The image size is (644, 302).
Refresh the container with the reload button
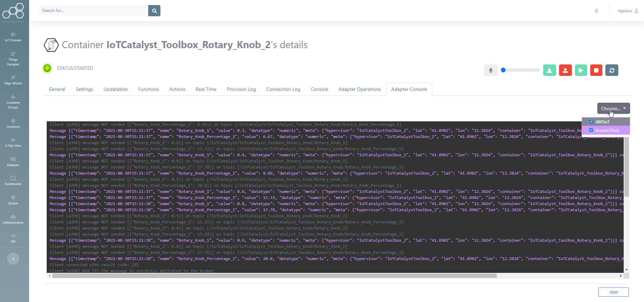pos(612,70)
